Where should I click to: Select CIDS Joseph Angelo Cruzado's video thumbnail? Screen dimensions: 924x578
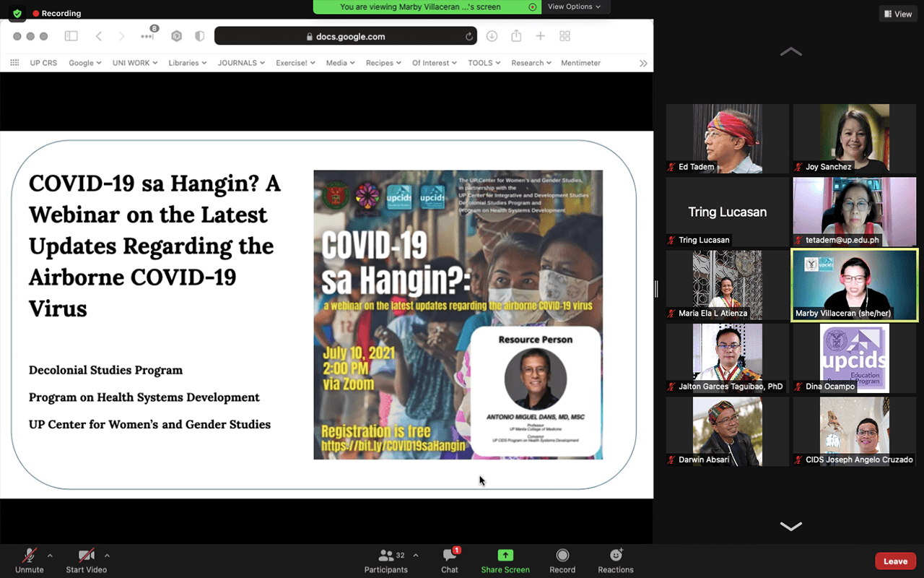(855, 431)
